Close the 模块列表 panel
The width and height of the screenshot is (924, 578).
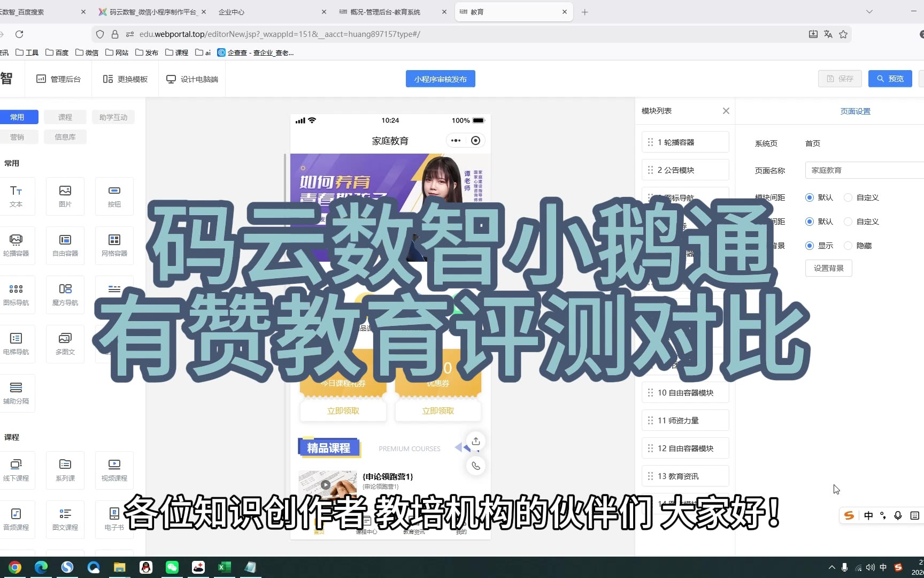coord(726,111)
